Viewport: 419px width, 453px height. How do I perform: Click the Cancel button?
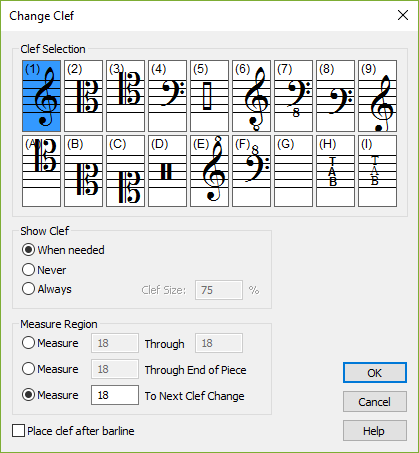[375, 402]
